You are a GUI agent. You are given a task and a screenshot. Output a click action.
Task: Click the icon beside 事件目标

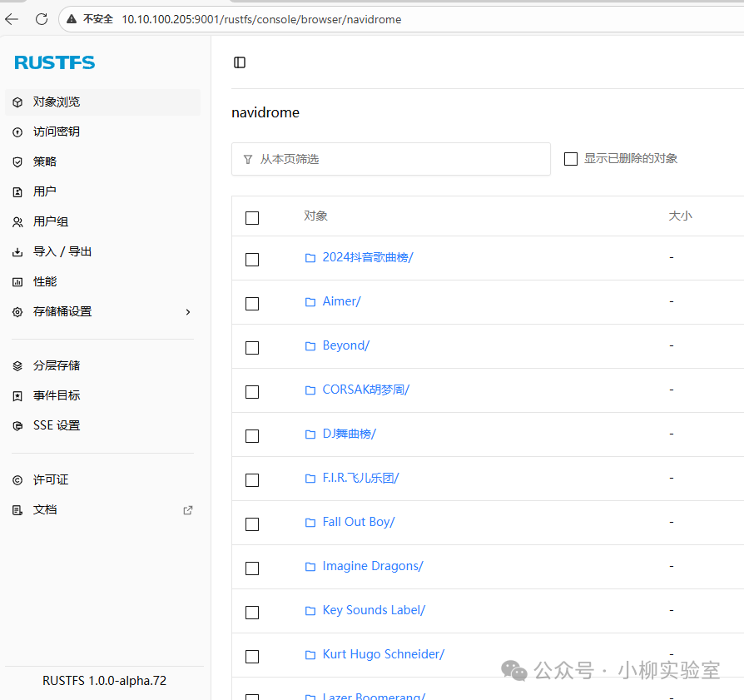[x=17, y=396]
